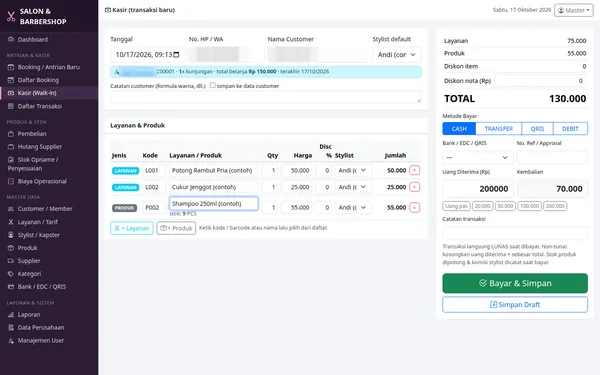This screenshot has width=600, height=375.
Task: Click the Daftar Transaksi icon
Action: [11, 106]
